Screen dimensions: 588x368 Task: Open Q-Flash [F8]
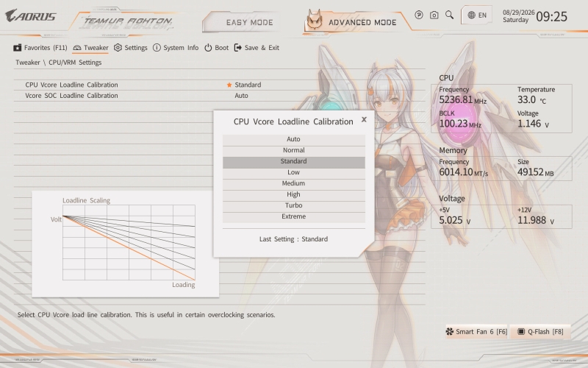[540, 332]
